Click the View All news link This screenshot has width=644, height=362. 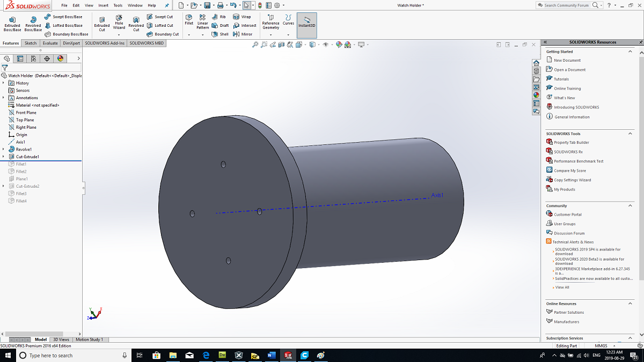tap(562, 287)
